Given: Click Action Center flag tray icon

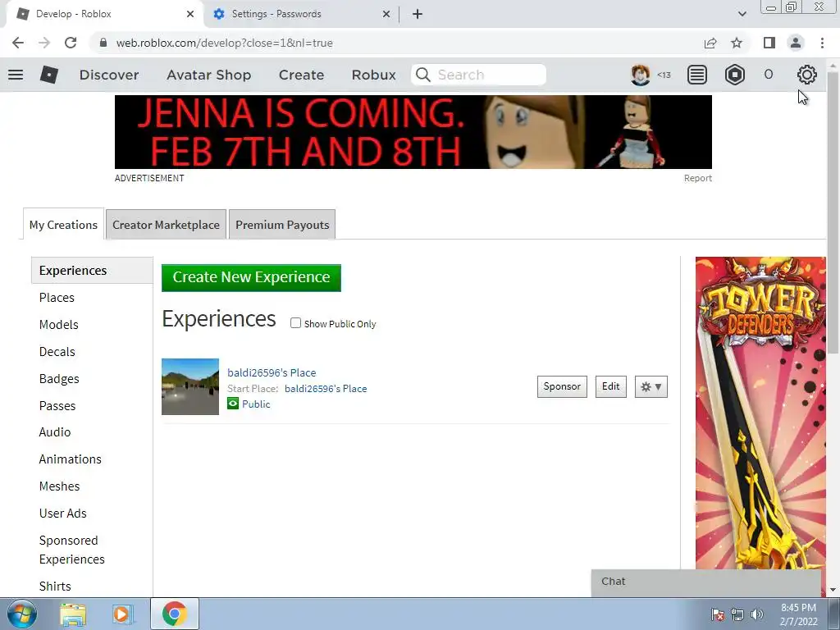Looking at the screenshot, I should point(717,614).
